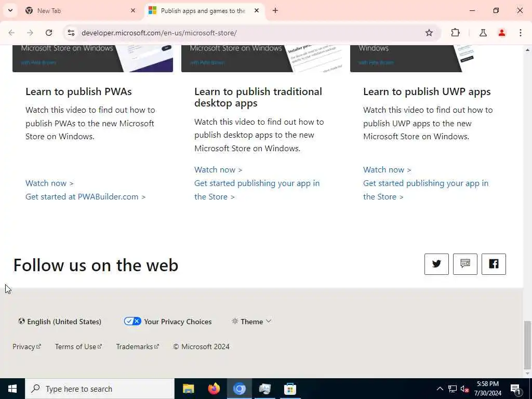The width and height of the screenshot is (532, 399).
Task: Click Watch now under Learn to publish UWP apps
Action: point(387,170)
